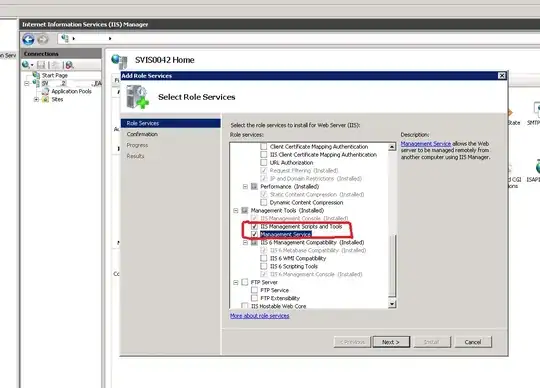Click the < Previous button
This screenshot has width=540, height=388.
(352, 342)
